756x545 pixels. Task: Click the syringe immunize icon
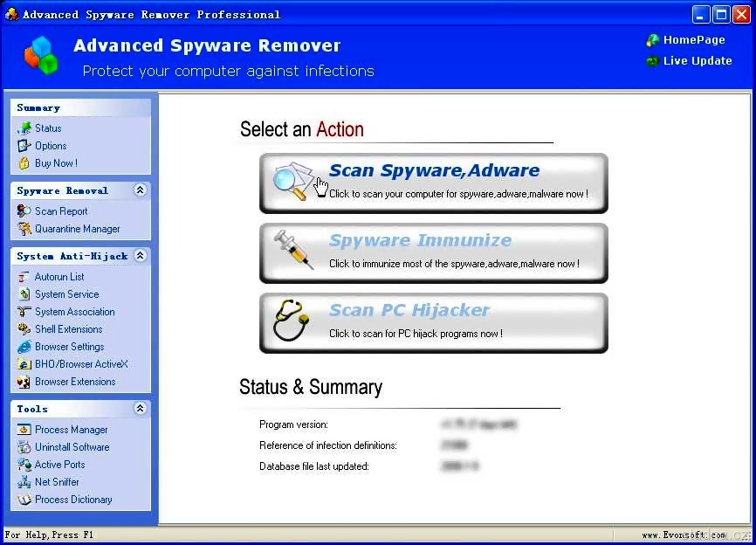(293, 249)
